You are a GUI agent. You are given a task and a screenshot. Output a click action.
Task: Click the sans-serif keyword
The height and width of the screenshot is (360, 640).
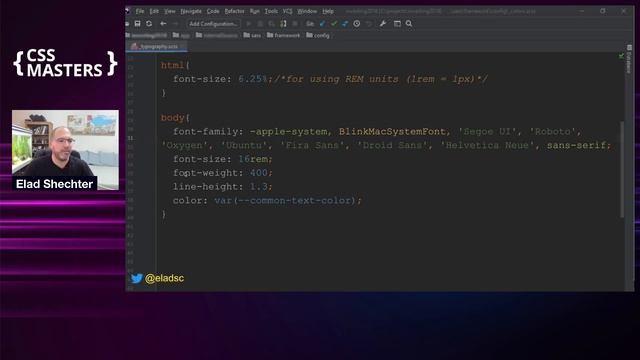click(576, 146)
